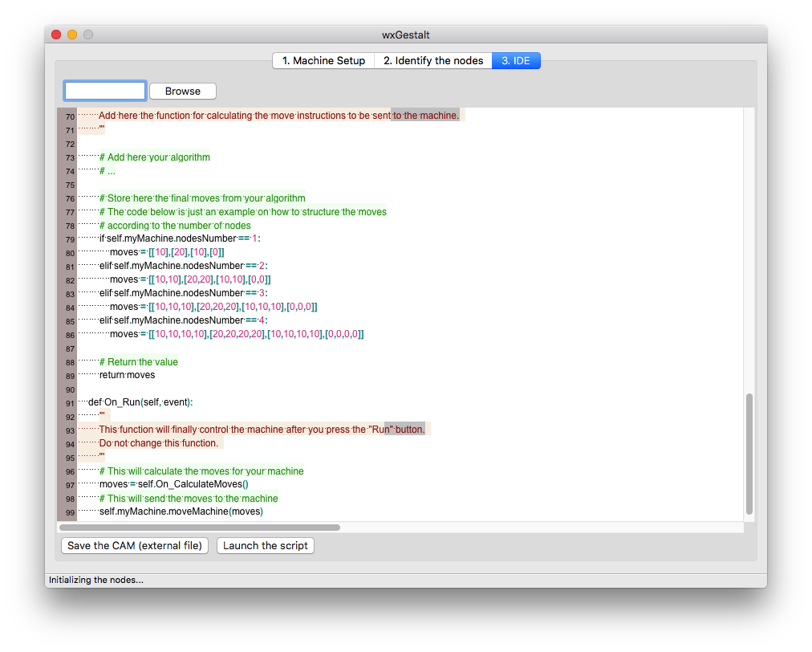Click Save the CAM (external file)
Screen dimensions: 812x652
pyautogui.click(x=135, y=546)
